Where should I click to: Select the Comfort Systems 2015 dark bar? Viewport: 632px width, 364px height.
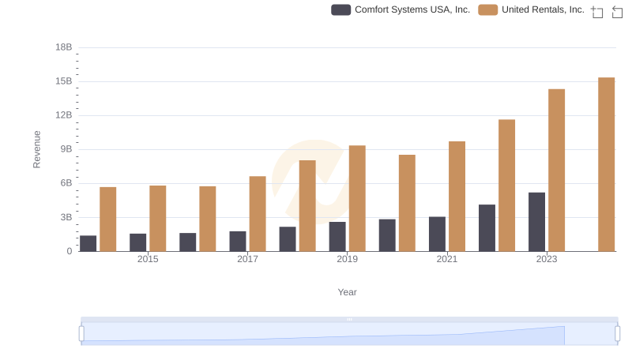click(x=137, y=242)
